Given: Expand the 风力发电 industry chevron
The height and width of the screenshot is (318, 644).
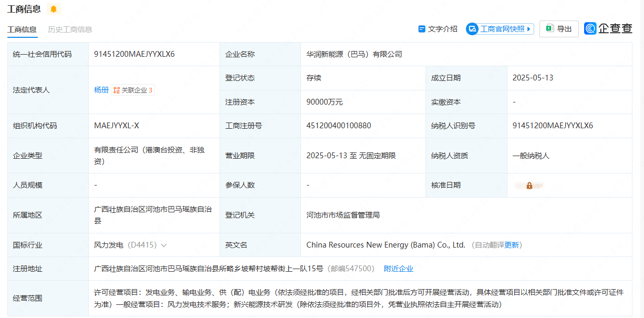Looking at the screenshot, I should coord(164,245).
